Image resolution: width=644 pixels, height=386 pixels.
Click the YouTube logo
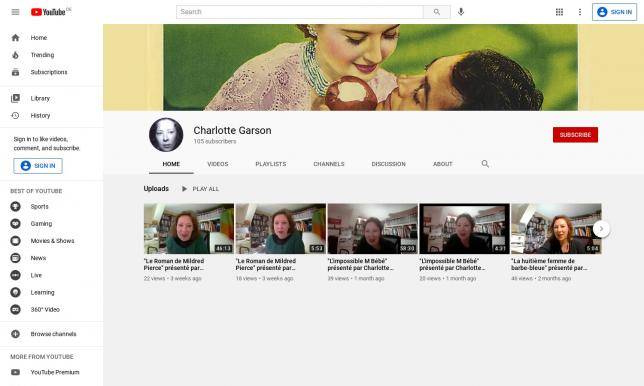tap(48, 12)
